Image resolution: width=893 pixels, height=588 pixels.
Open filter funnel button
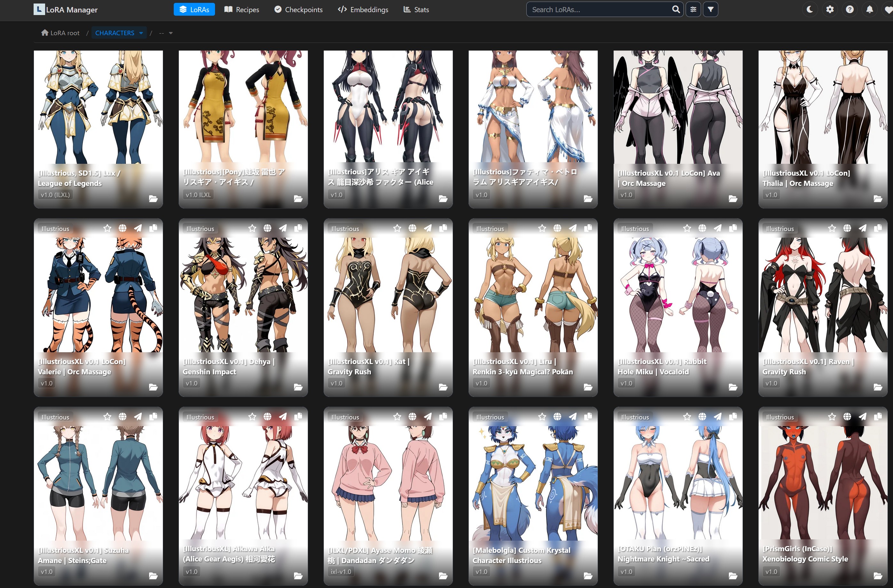pos(710,9)
